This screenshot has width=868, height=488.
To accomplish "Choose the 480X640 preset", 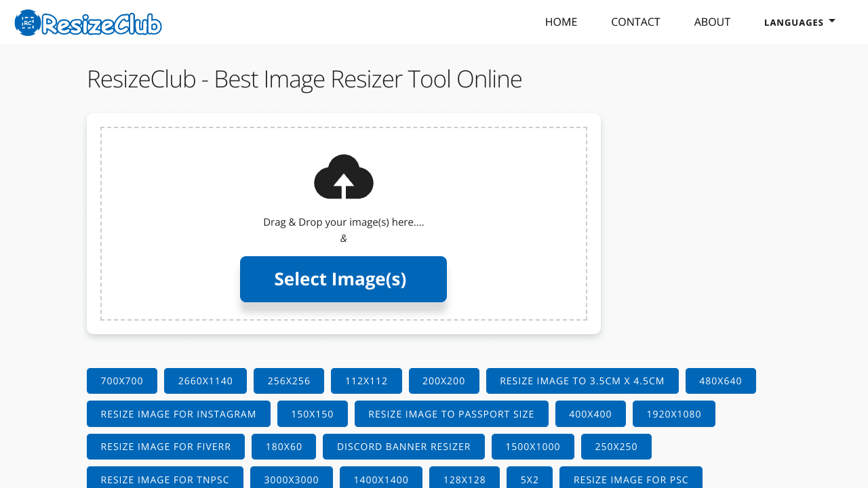I will point(721,381).
